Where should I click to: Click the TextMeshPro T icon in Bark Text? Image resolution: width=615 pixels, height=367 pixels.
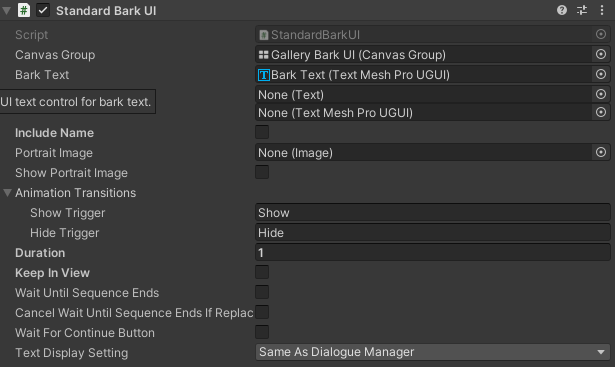pyautogui.click(x=264, y=74)
